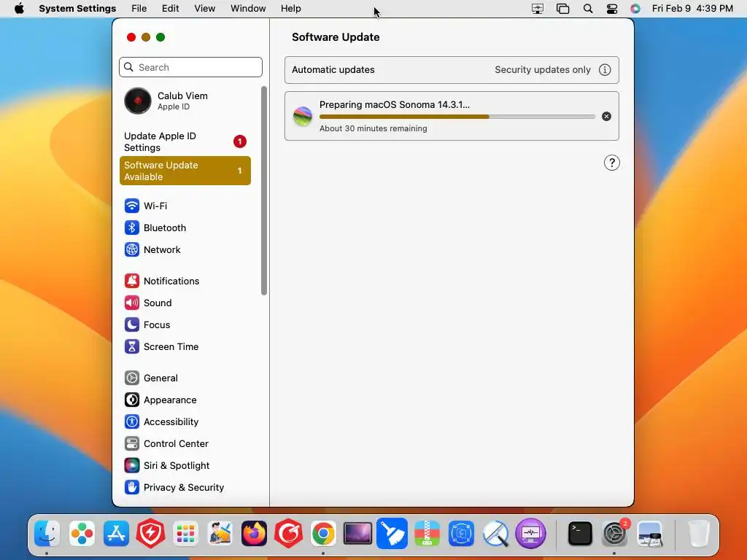The width and height of the screenshot is (747, 560).
Task: Select Update Apple ID Settings item
Action: pyautogui.click(x=185, y=142)
